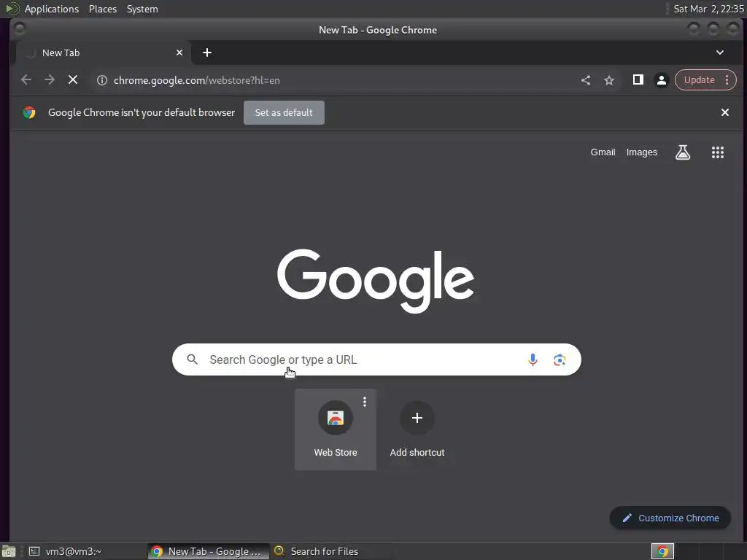
Task: Add a new shortcut
Action: [x=417, y=429]
